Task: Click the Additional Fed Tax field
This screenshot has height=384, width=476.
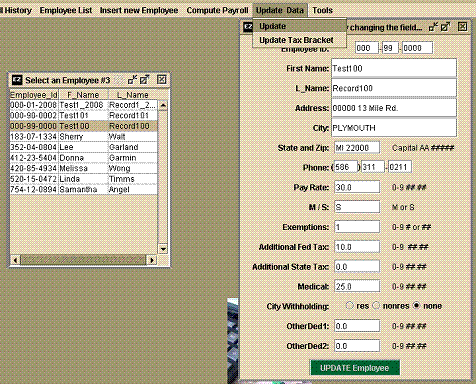Action: 357,247
